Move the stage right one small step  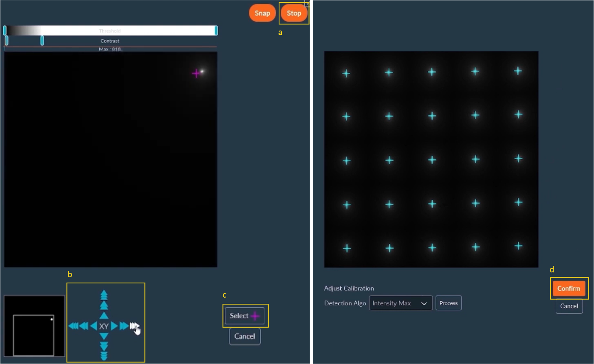click(x=114, y=326)
